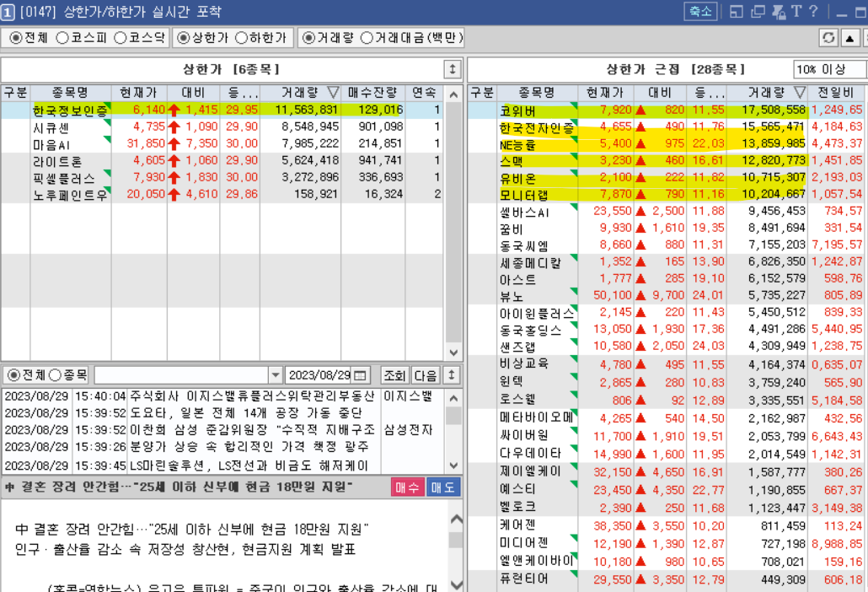Click the duplicate window icon in title bar
Screen dimensions: 868x592
tap(758, 12)
